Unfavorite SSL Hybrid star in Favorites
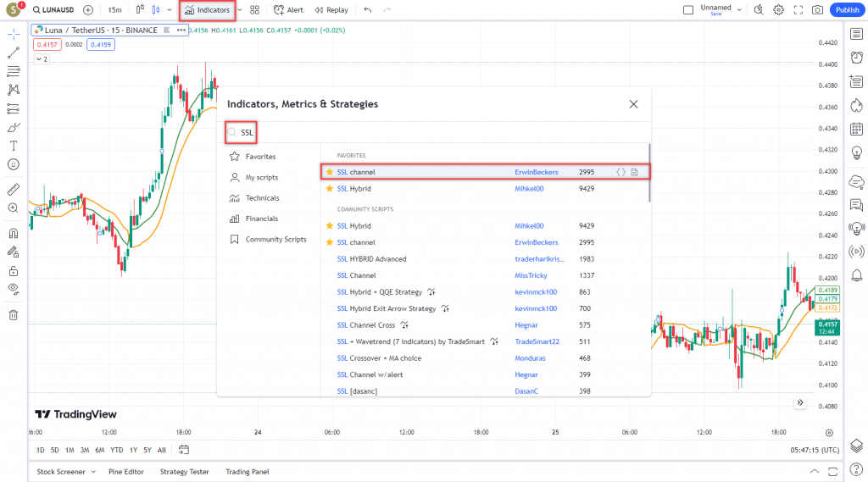 [330, 189]
